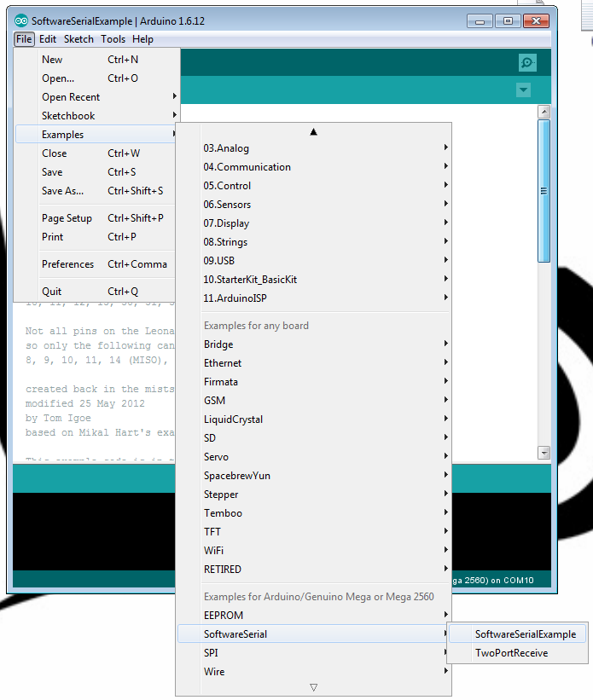Expand 07.Display examples submenu
The image size is (593, 700).
[314, 223]
